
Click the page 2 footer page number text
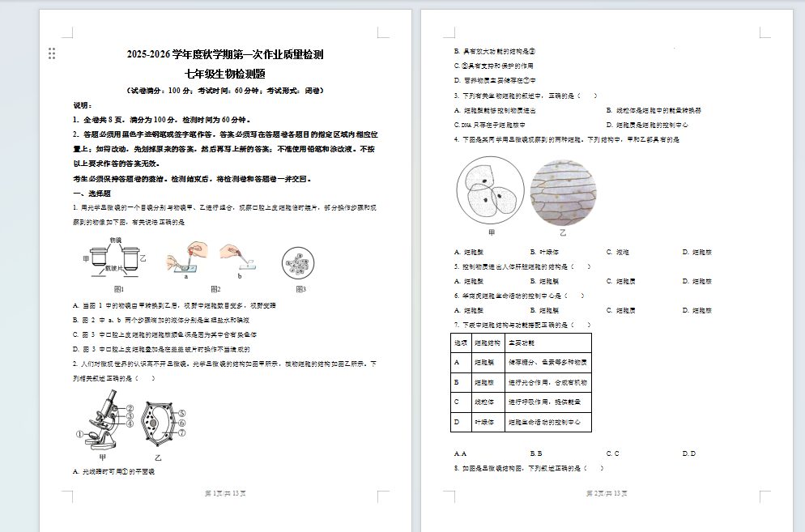tap(607, 493)
